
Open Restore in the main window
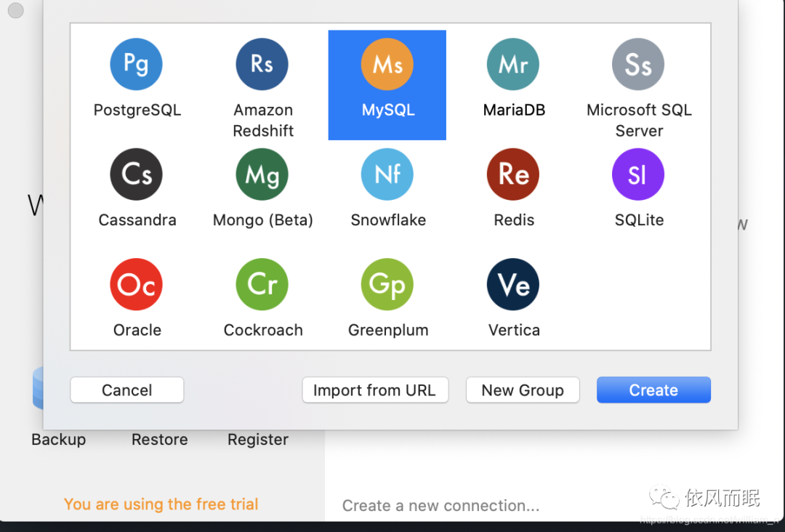pyautogui.click(x=160, y=440)
